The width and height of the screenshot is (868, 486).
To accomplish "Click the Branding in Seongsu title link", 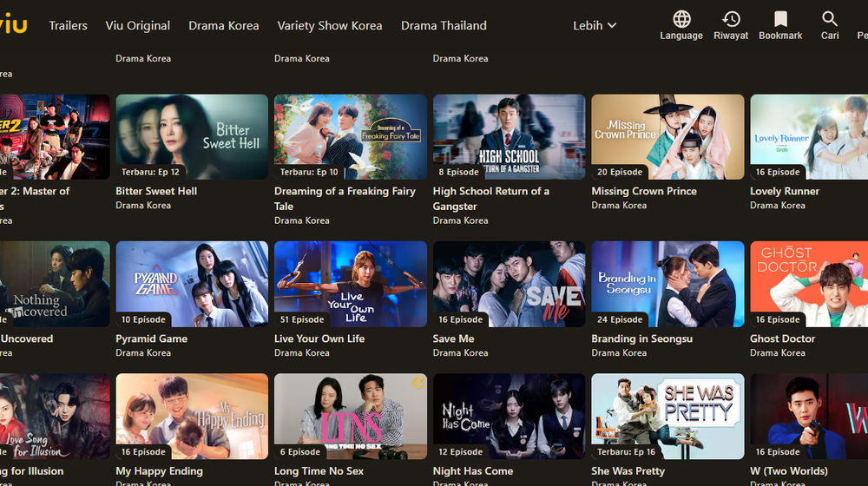I will (x=641, y=338).
